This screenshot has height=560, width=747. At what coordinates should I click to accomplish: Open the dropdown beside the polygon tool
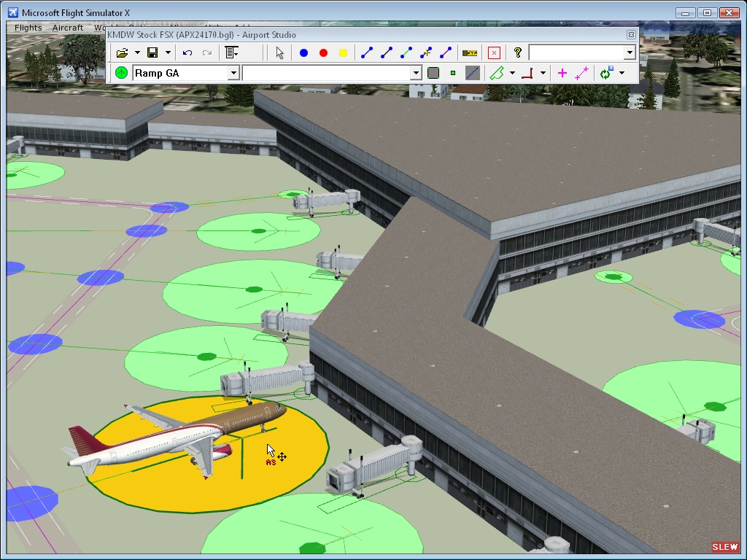pyautogui.click(x=513, y=73)
